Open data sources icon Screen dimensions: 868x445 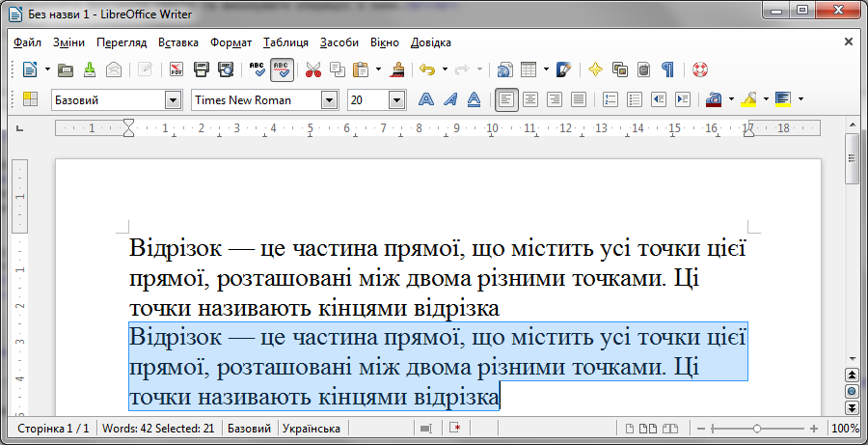coord(643,70)
